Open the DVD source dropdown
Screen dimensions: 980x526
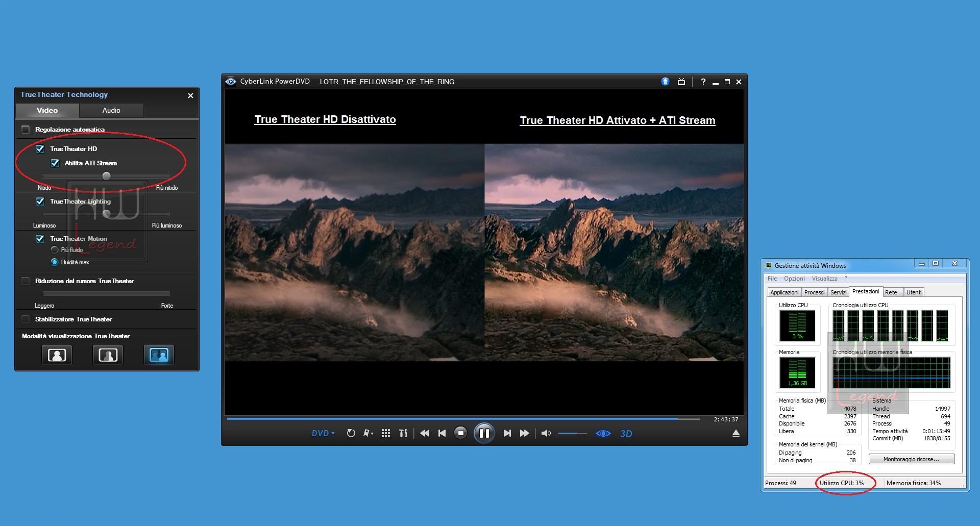(x=323, y=433)
